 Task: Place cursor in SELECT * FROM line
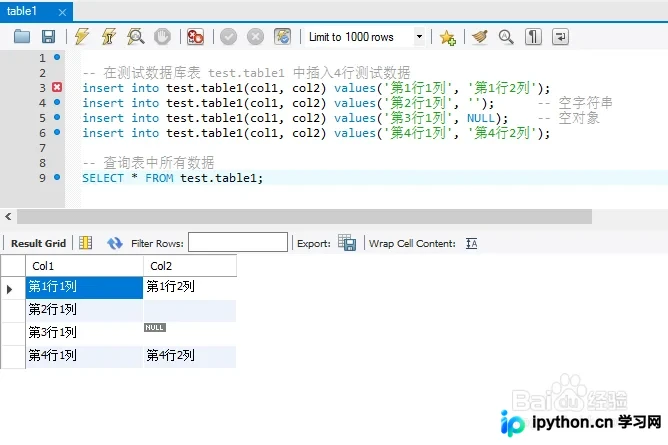[x=173, y=178]
